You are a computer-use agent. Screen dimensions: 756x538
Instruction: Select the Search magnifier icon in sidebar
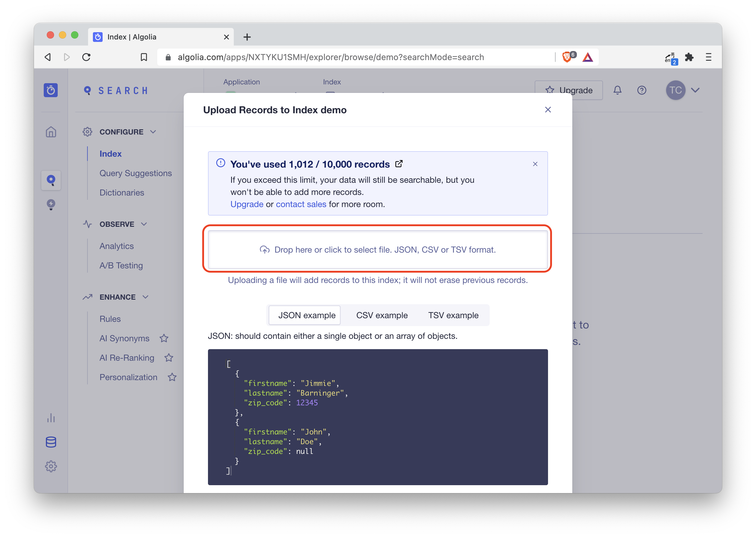pos(51,181)
